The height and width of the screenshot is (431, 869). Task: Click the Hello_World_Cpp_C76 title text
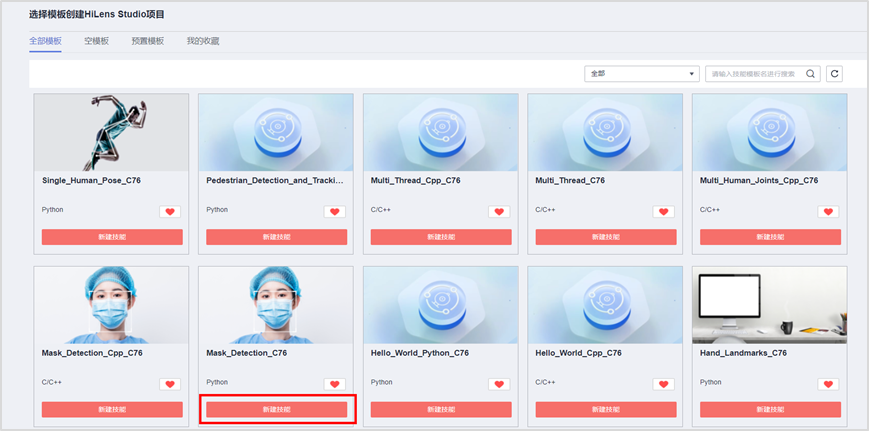click(581, 353)
